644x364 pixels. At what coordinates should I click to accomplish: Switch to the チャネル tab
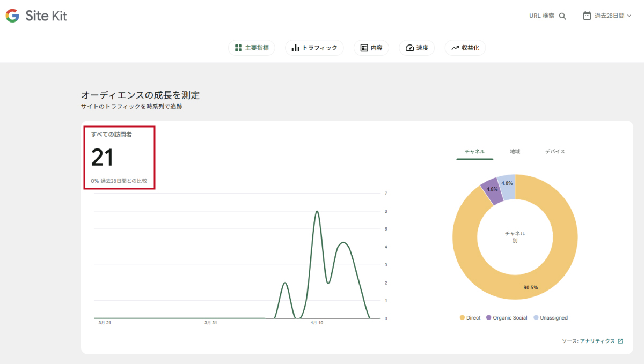point(474,152)
